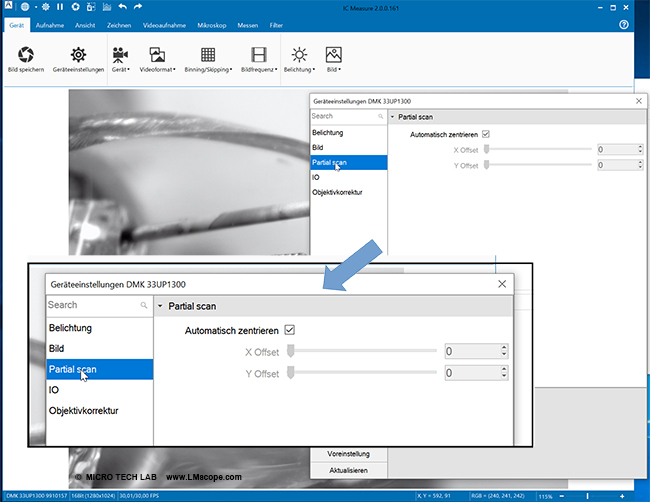
Task: Click the Binning/Skipping grid icon
Action: click(209, 53)
